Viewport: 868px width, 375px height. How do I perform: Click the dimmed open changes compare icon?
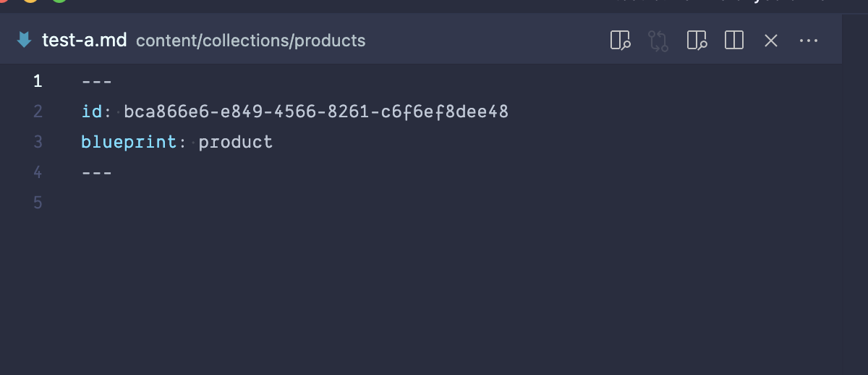tap(658, 41)
